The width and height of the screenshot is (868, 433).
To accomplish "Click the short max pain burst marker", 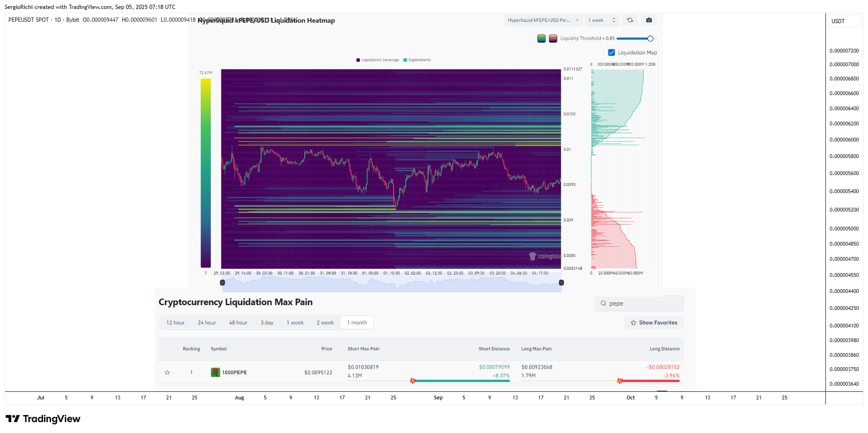I will click(x=413, y=381).
